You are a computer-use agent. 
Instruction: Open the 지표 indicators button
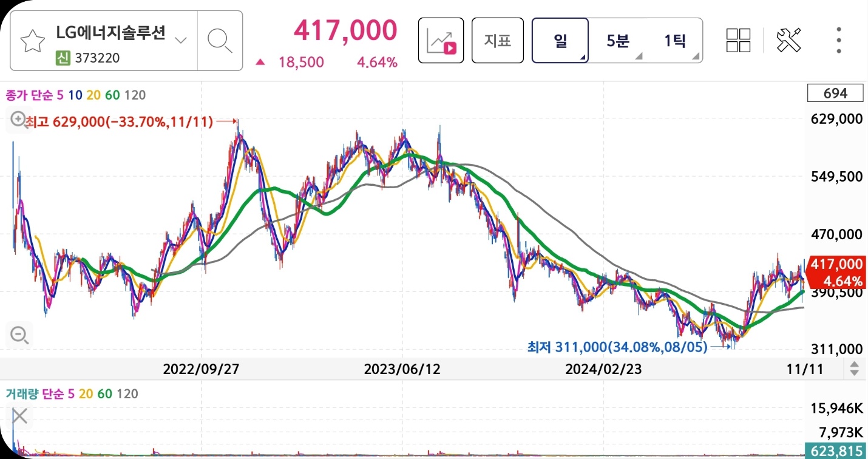click(498, 41)
